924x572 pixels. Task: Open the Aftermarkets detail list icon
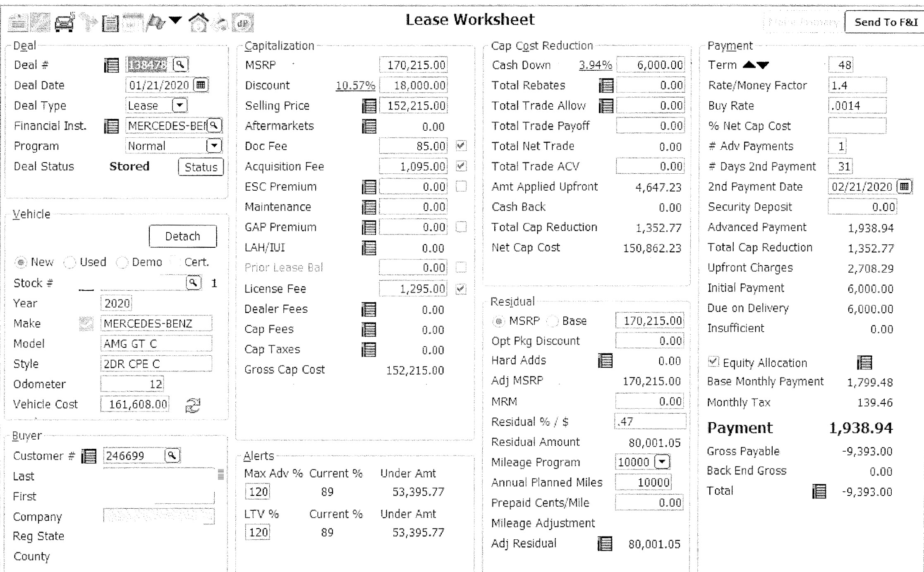pyautogui.click(x=369, y=126)
